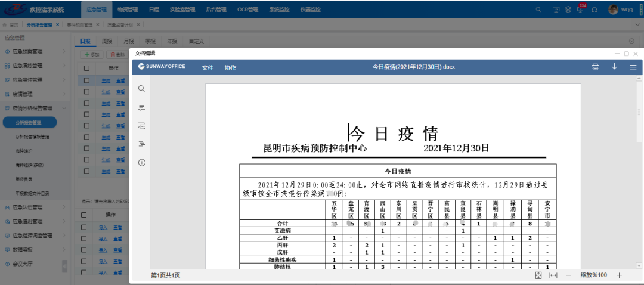Select 年报目录 in sidebar

coord(24,179)
